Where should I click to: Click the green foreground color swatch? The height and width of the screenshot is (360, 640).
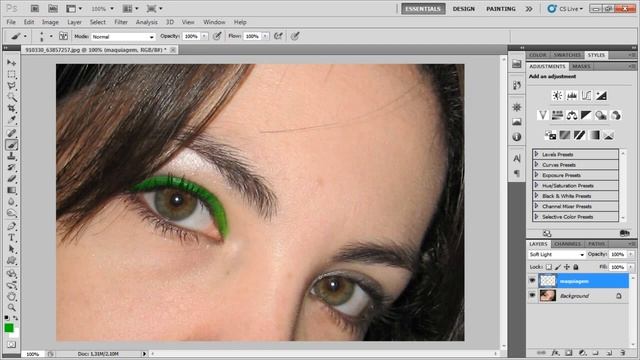point(9,328)
